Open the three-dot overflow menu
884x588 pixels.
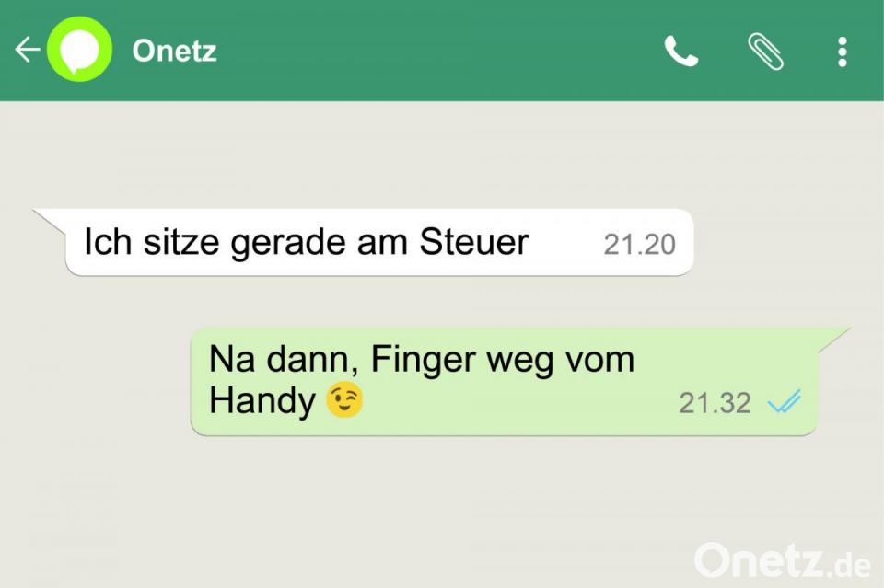(843, 52)
